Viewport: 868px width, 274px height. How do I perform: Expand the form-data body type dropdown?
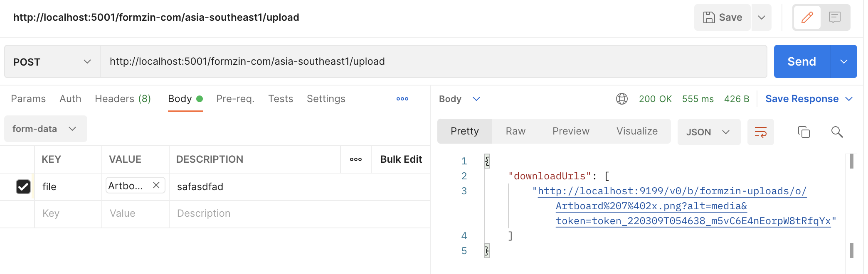pos(45,129)
